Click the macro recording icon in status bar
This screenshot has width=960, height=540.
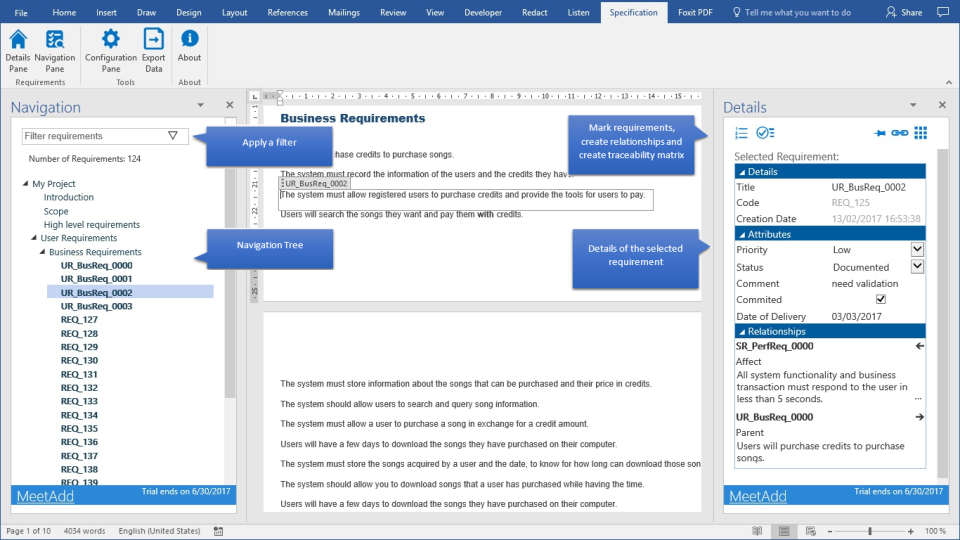point(219,531)
